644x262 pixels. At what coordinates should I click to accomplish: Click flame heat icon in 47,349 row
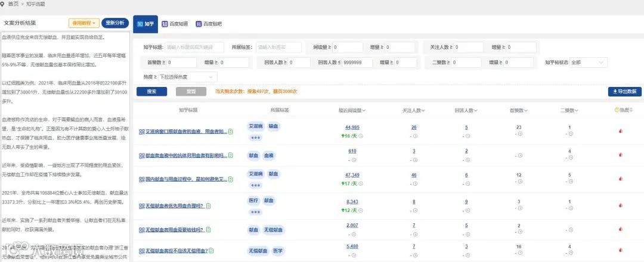tap(621, 179)
